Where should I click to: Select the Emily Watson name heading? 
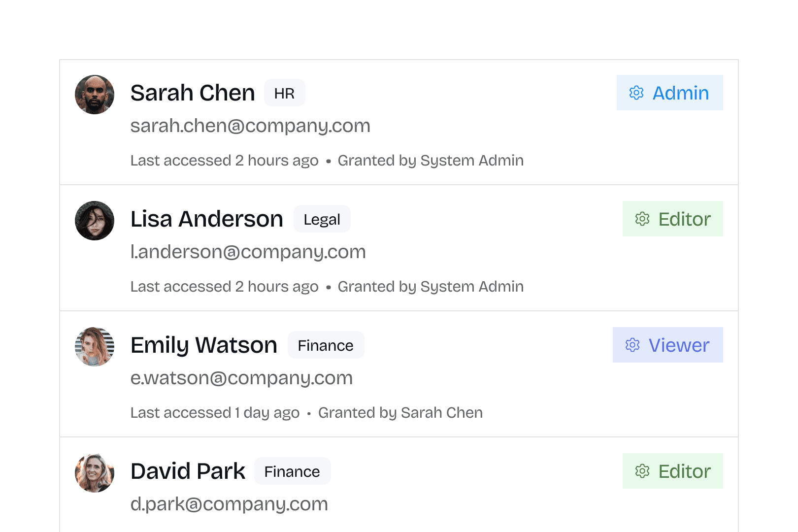pyautogui.click(x=204, y=345)
